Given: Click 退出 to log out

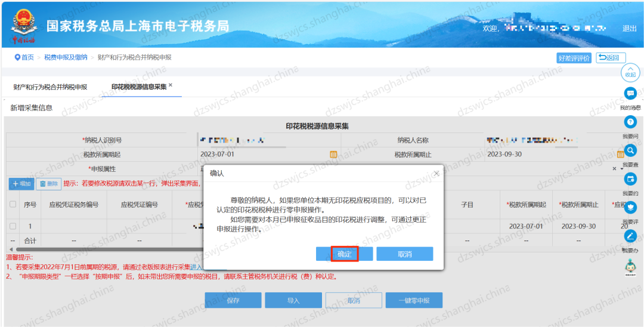Looking at the screenshot, I should (x=629, y=29).
